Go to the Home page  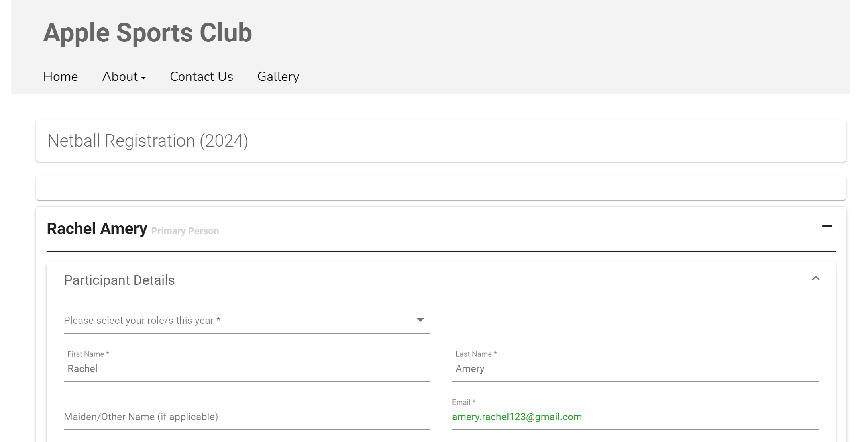click(61, 76)
